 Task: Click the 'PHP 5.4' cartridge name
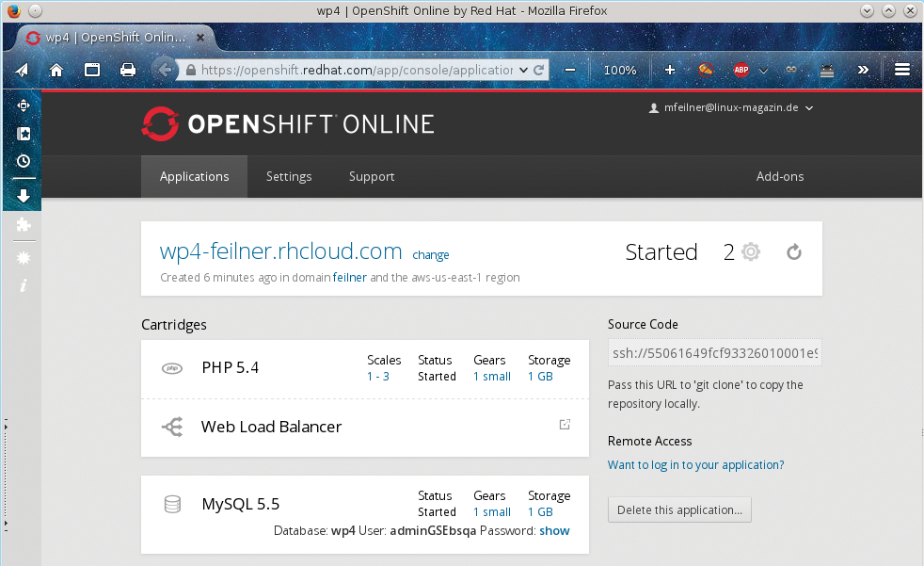[x=230, y=368]
